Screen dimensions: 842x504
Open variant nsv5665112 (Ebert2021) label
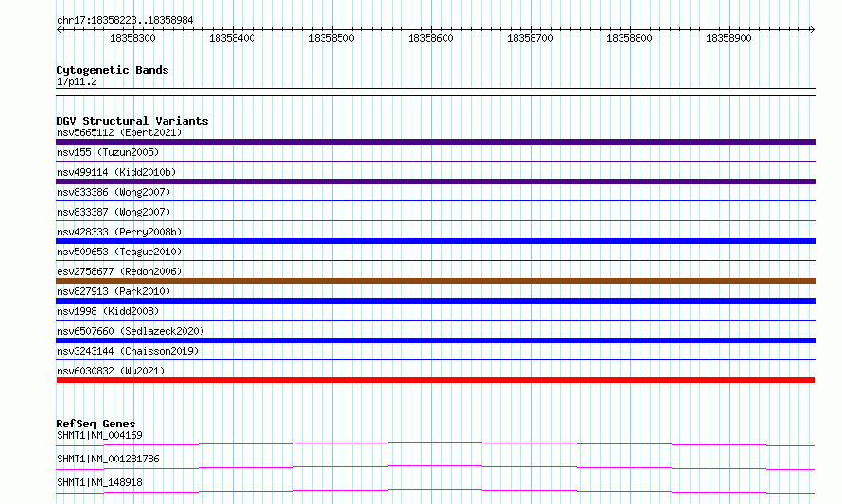pyautogui.click(x=119, y=132)
